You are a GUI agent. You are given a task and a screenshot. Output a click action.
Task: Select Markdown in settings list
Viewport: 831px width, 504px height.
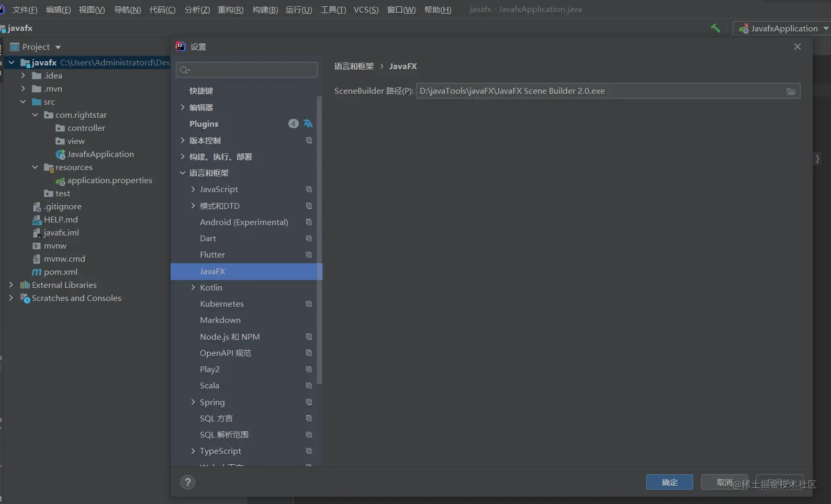[x=220, y=320]
